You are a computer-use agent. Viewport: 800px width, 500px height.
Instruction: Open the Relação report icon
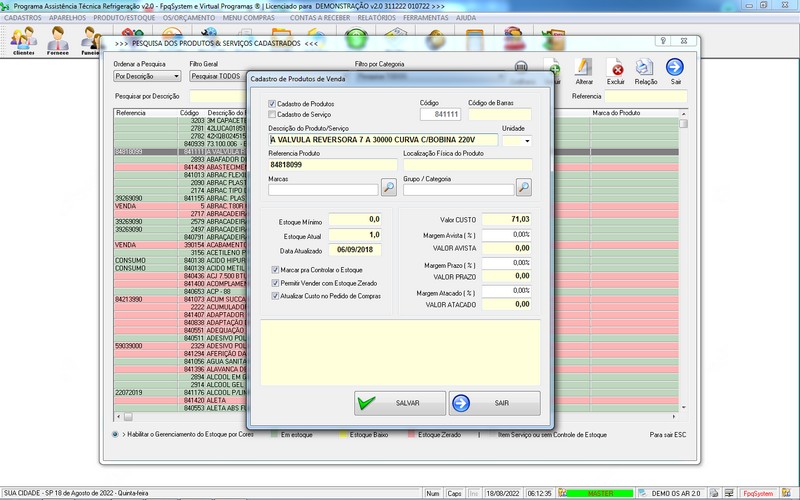tap(645, 71)
